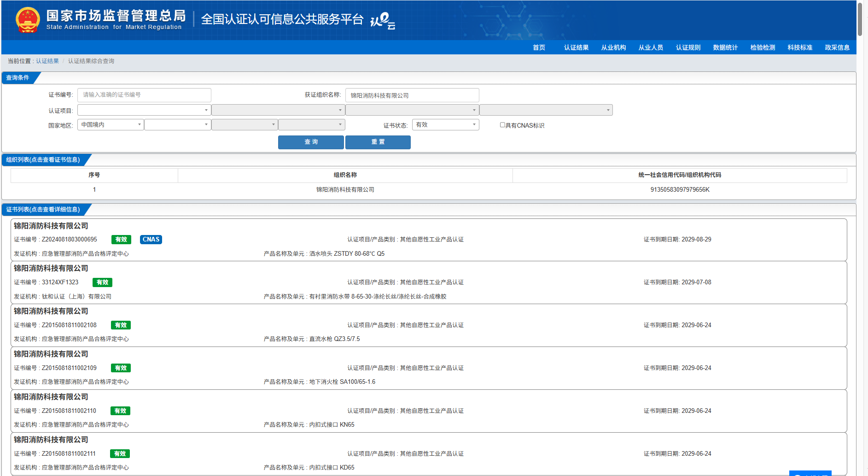The image size is (868, 476).
Task: Click the 认证结果综合查询 breadcrumb
Action: coord(91,61)
